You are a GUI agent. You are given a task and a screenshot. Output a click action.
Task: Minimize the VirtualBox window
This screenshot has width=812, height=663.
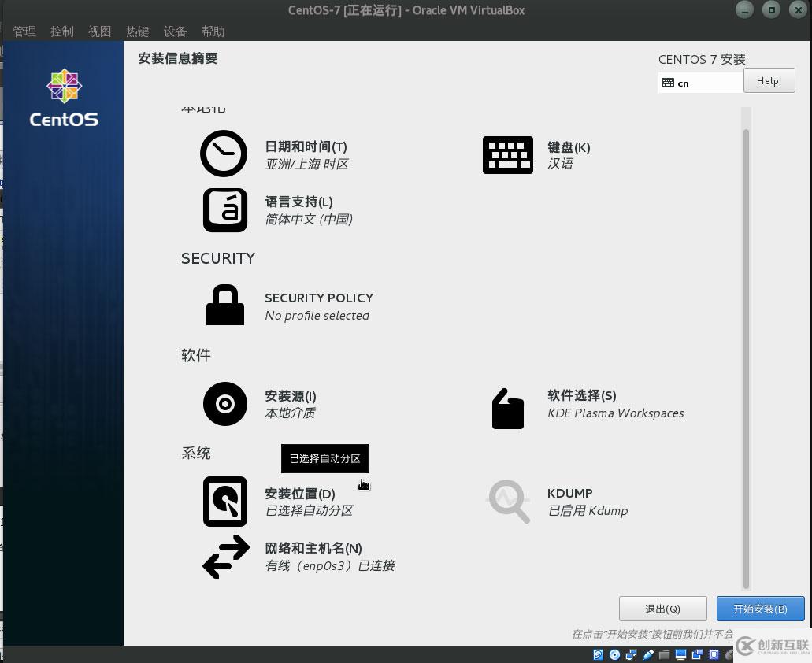[745, 9]
